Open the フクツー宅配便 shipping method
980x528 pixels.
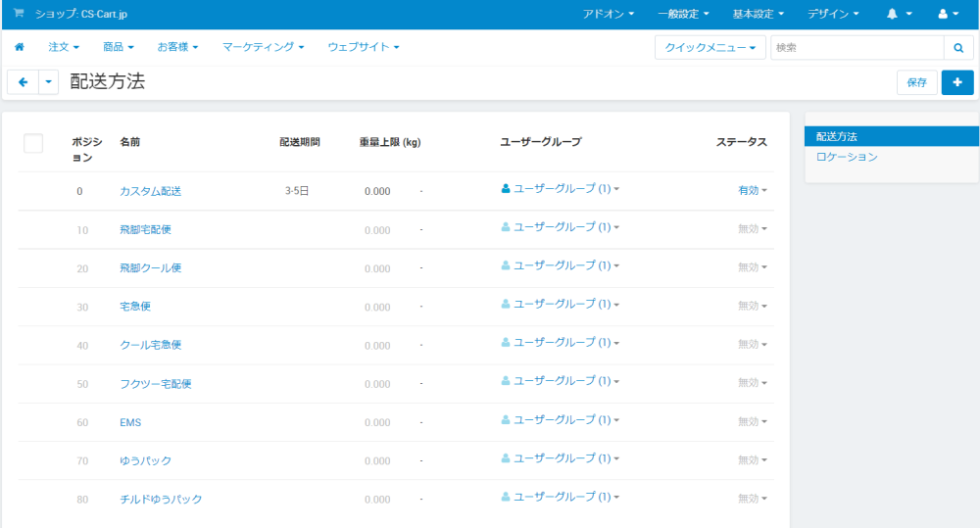pos(156,384)
